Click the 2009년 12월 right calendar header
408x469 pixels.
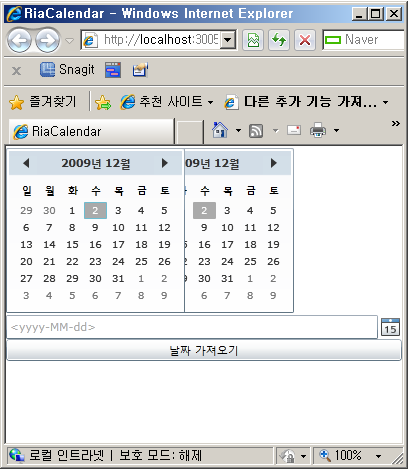point(212,163)
